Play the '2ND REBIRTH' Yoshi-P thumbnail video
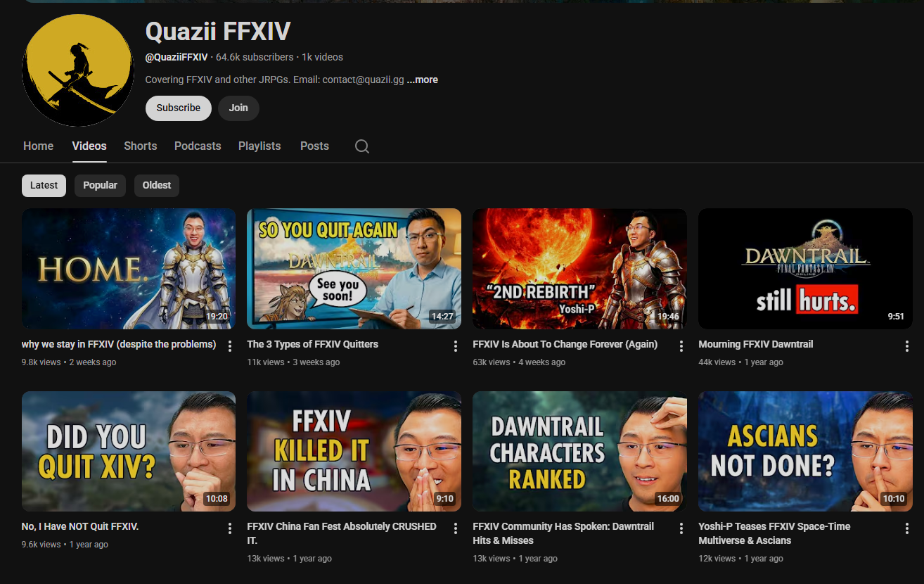Screen dimensions: 924x584 [x=580, y=269]
